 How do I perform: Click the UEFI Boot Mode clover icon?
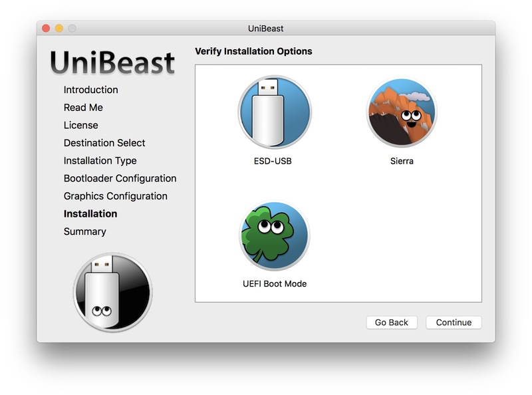tap(275, 235)
